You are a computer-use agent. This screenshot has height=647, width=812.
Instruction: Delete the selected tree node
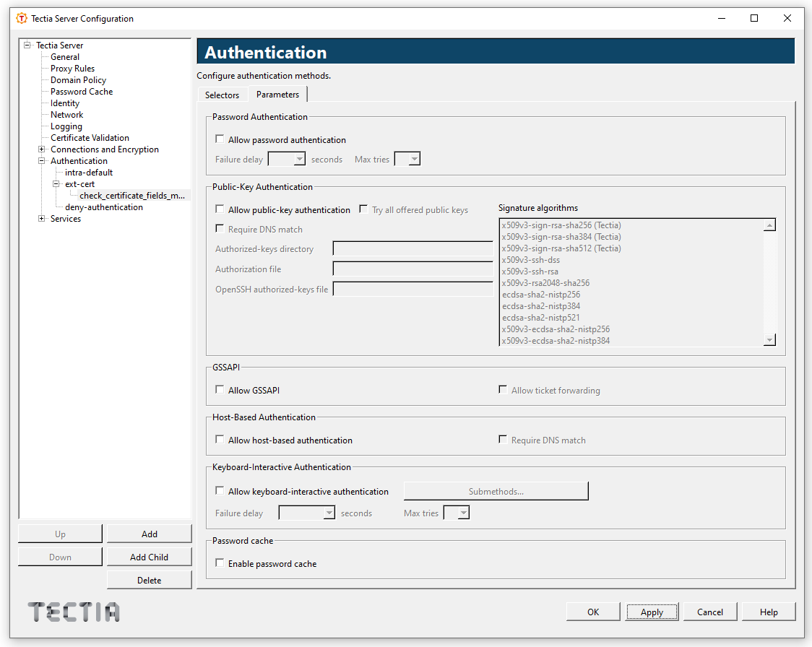point(149,581)
